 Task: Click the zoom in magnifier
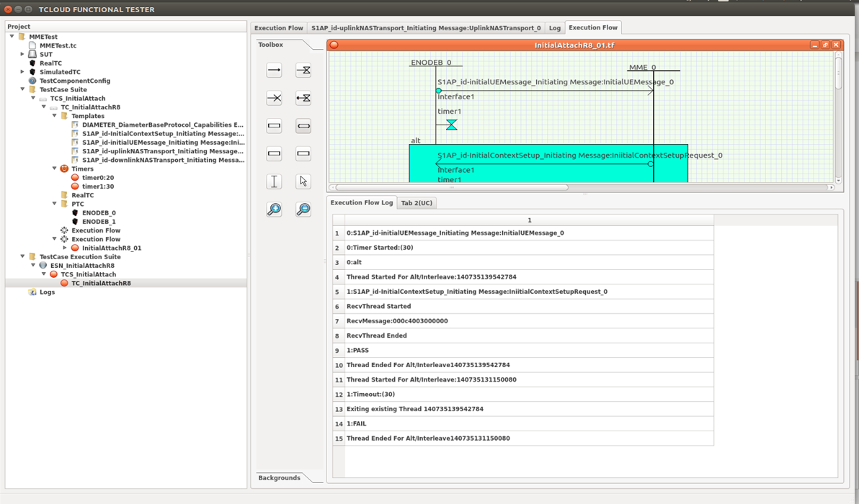[274, 210]
